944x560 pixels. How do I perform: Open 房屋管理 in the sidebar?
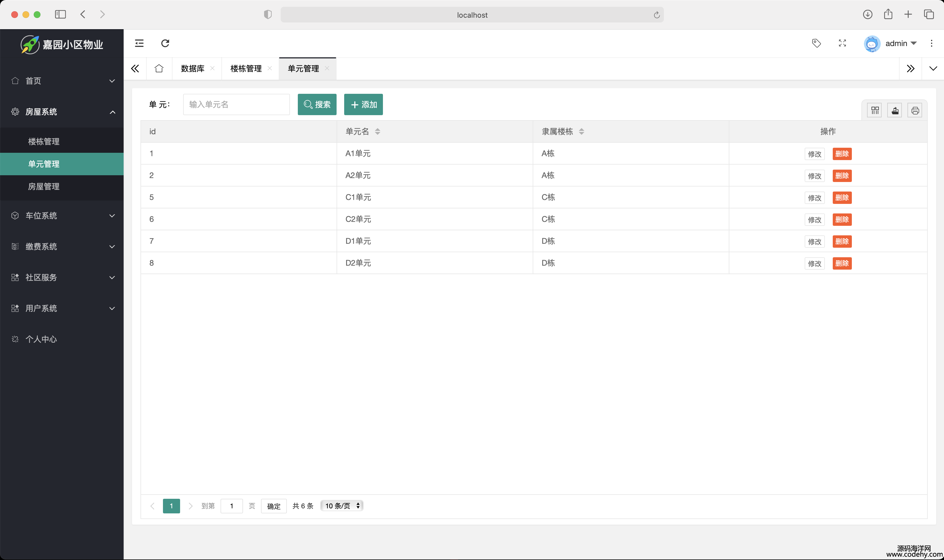(x=62, y=186)
